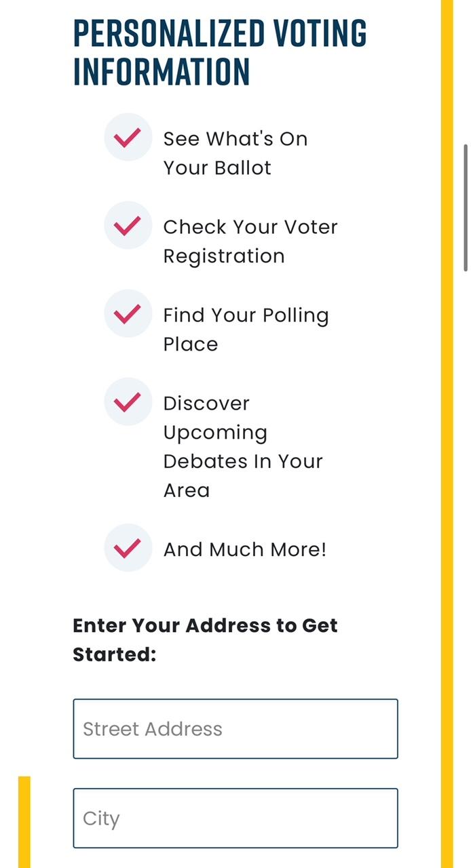Click the Personalized Voting Information heading

(x=220, y=50)
